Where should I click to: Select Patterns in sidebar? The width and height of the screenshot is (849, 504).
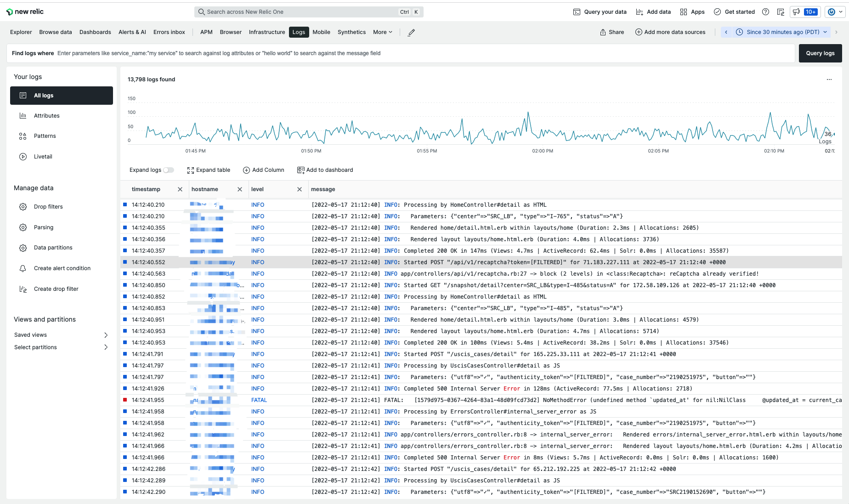click(62, 136)
